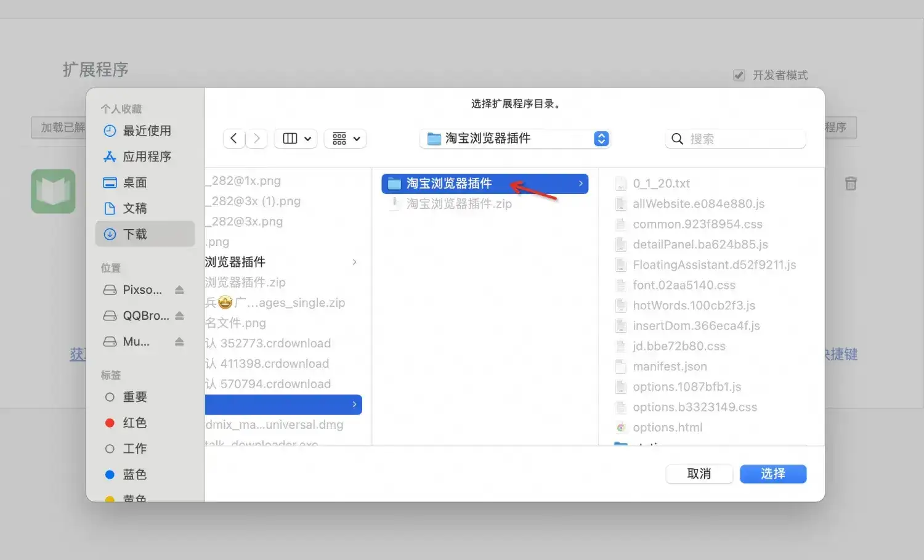
Task: Go forward with the right chevron button
Action: pos(257,139)
